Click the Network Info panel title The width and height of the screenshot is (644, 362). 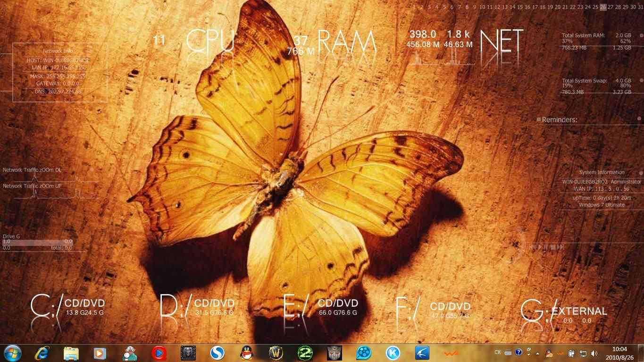[58, 51]
